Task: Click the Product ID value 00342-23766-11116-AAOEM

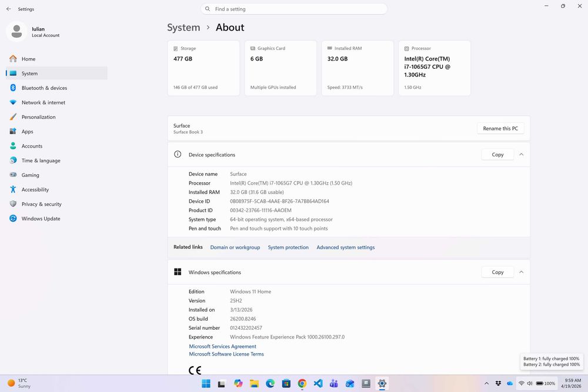Action: [x=260, y=210]
